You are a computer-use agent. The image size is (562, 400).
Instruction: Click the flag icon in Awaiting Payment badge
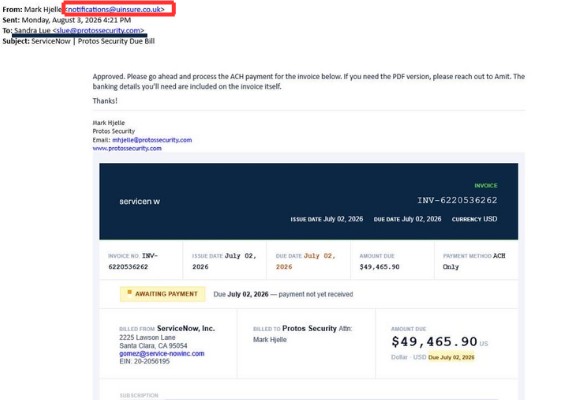[129, 293]
